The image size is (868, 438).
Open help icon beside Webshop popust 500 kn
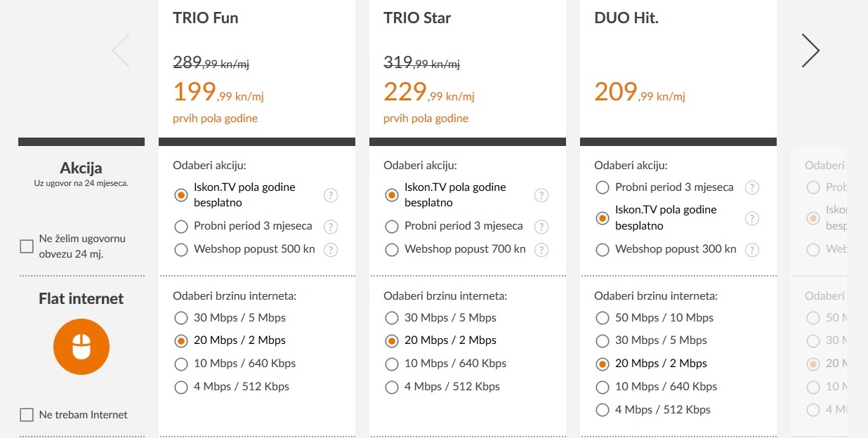pyautogui.click(x=331, y=249)
